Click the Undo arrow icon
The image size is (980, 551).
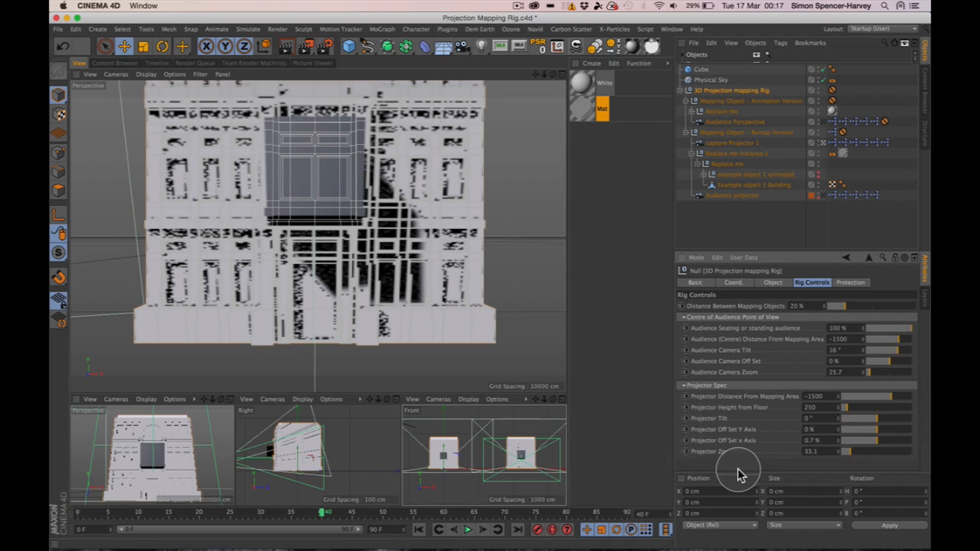[x=63, y=47]
